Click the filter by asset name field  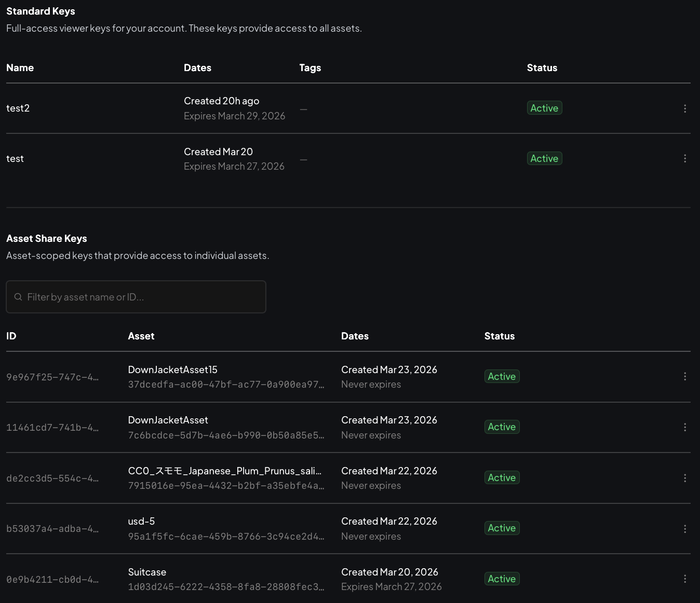(136, 296)
